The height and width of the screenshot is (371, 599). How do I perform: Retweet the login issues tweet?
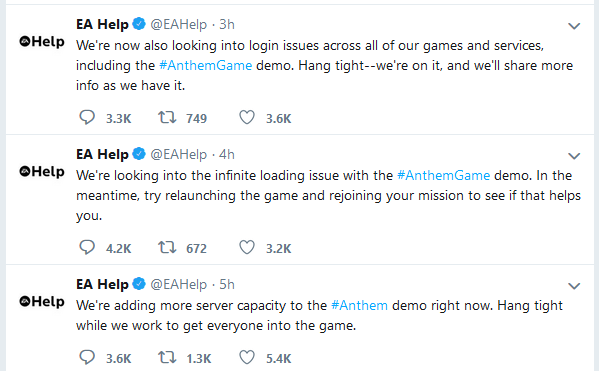click(x=167, y=117)
